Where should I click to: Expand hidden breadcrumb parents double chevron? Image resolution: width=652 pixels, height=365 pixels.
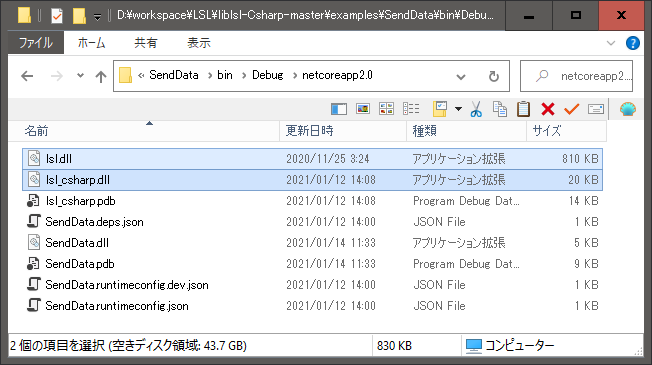(141, 76)
